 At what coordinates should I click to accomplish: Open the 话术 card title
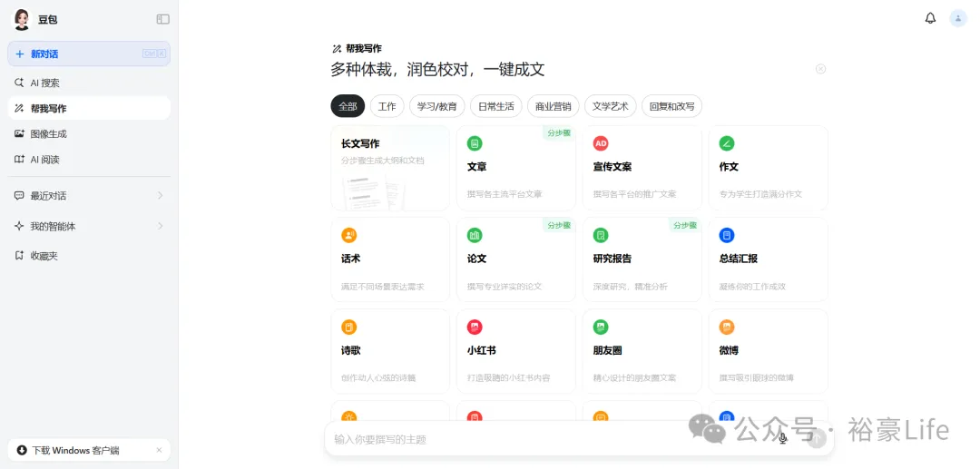point(350,259)
